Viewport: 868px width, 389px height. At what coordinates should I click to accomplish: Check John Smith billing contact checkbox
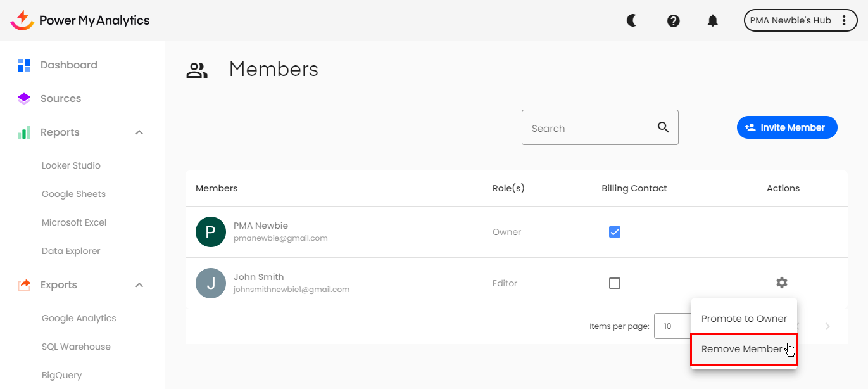click(x=614, y=283)
